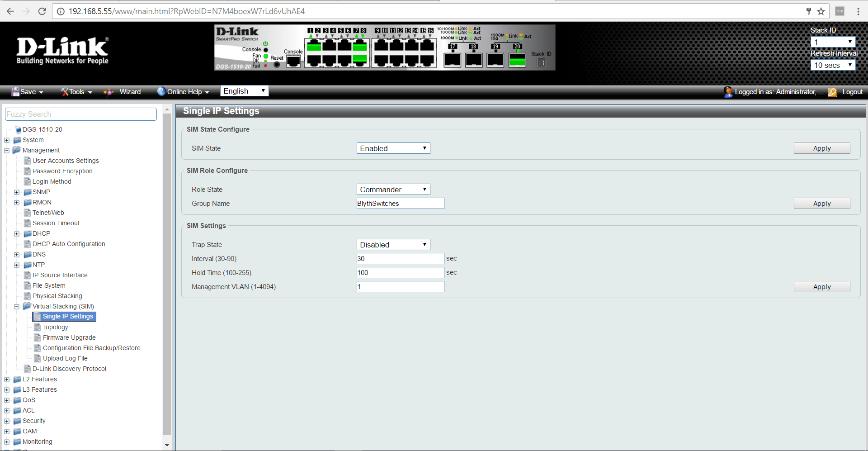Viewport: 868px width, 451px height.
Task: Expand the L2 Features tree node
Action: [x=7, y=380]
